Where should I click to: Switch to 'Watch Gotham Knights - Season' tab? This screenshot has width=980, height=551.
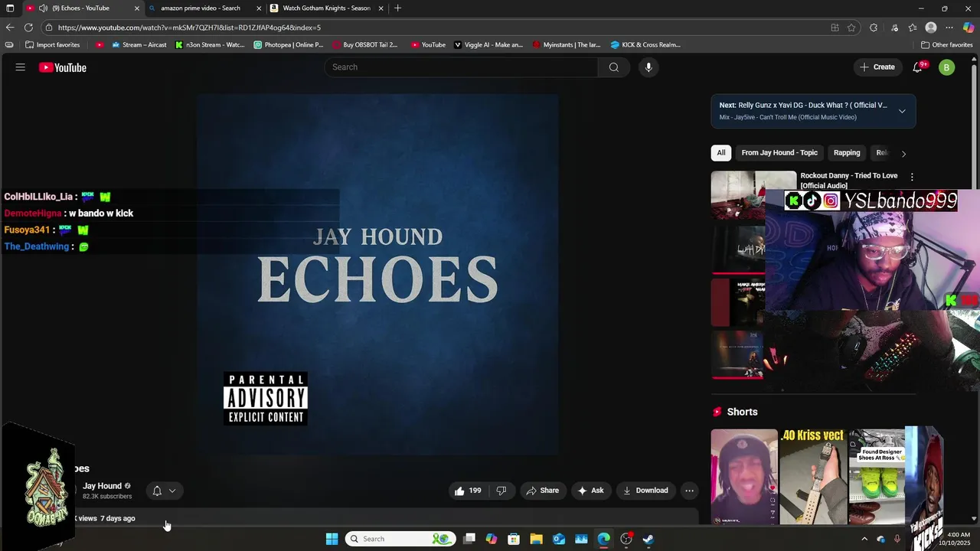[x=327, y=8]
